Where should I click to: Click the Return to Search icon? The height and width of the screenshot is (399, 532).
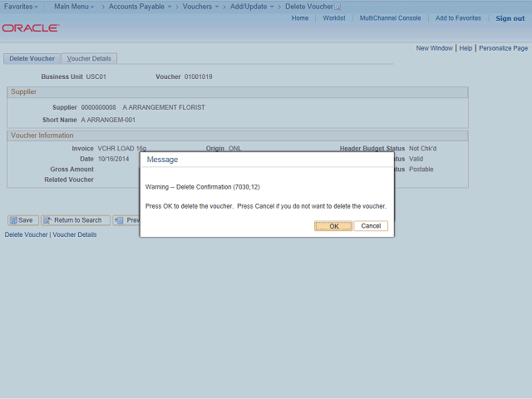(47, 220)
